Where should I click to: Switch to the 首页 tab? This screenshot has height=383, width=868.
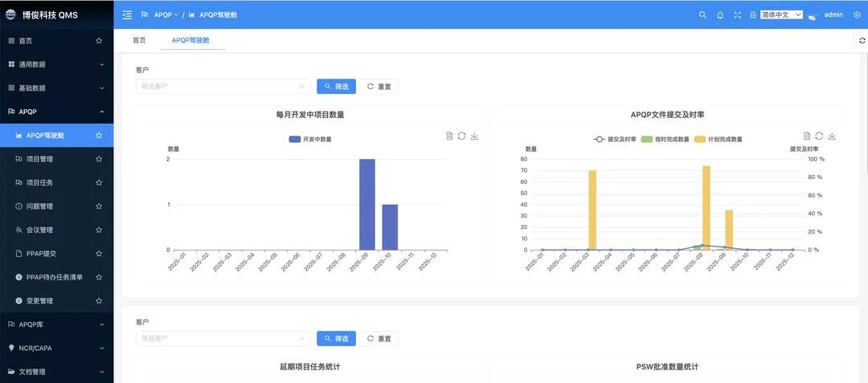139,40
